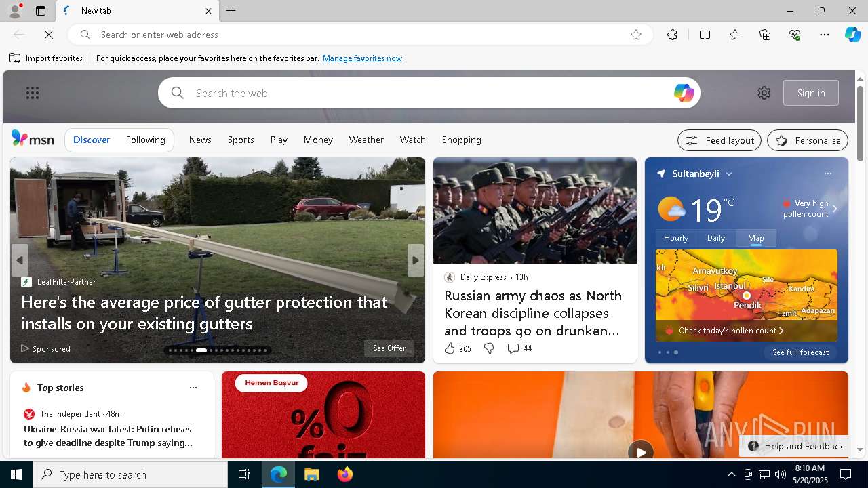This screenshot has width=868, height=488.
Task: Open page settings gear icon
Action: [x=764, y=93]
